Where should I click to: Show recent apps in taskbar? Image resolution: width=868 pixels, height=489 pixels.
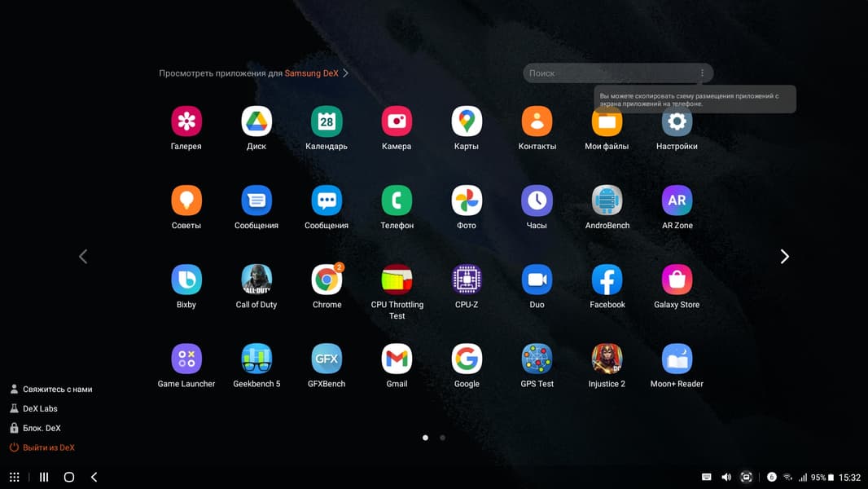[x=44, y=477]
